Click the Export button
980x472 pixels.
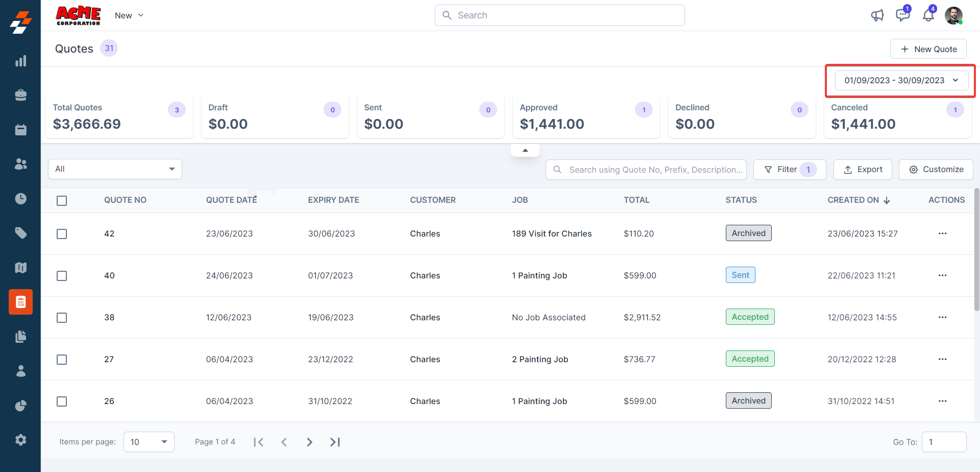tap(863, 170)
